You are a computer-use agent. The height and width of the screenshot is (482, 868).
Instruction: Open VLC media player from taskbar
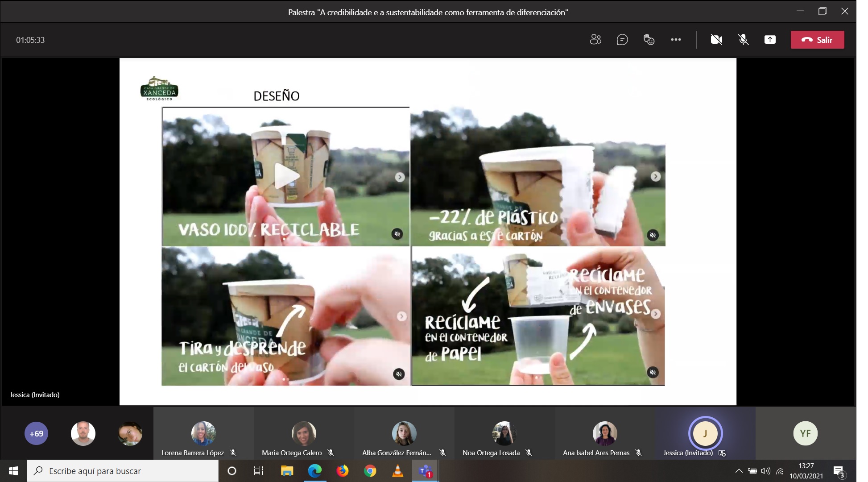pyautogui.click(x=397, y=471)
